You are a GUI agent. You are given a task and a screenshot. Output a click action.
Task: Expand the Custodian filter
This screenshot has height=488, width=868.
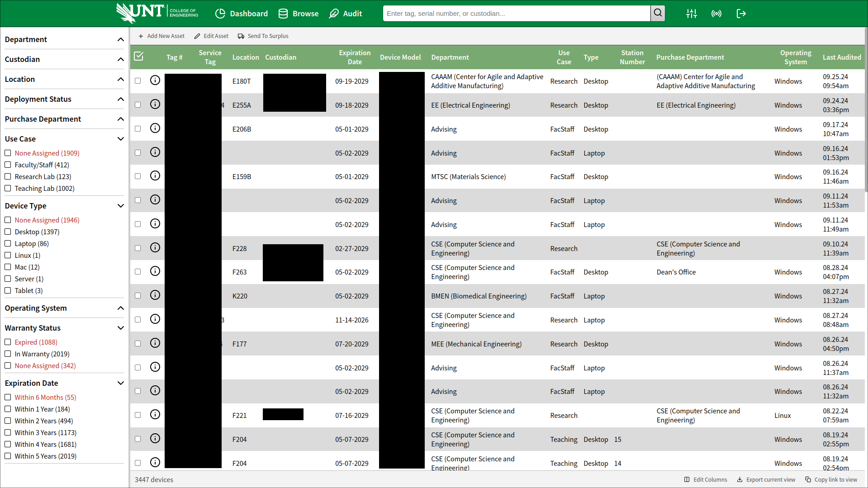pyautogui.click(x=64, y=59)
